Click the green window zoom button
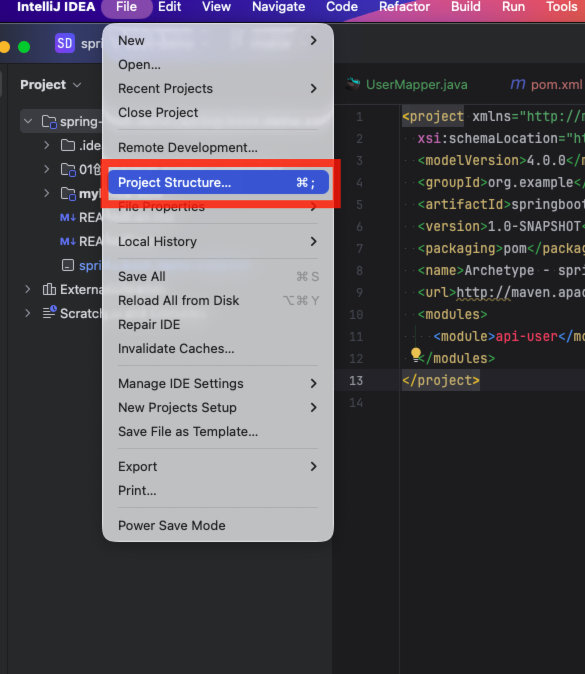This screenshot has width=585, height=674. tap(24, 47)
